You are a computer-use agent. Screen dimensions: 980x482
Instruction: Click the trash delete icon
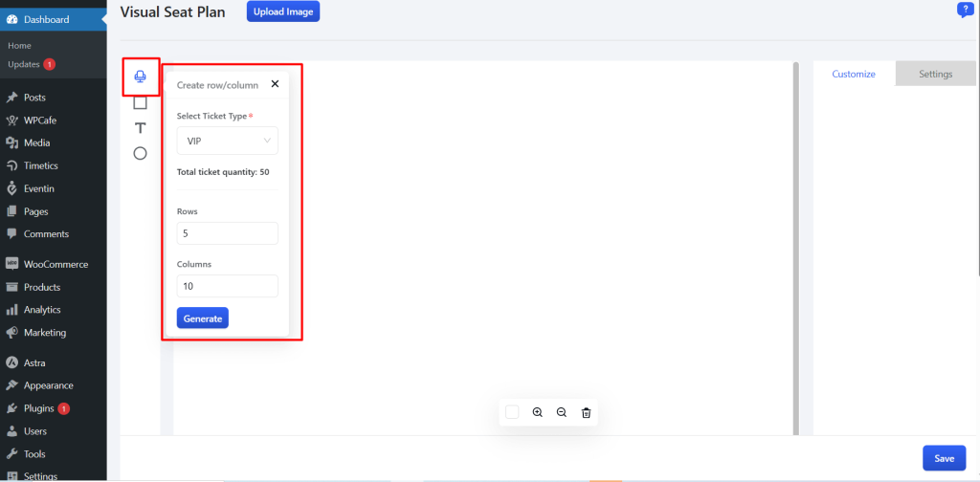(x=586, y=412)
